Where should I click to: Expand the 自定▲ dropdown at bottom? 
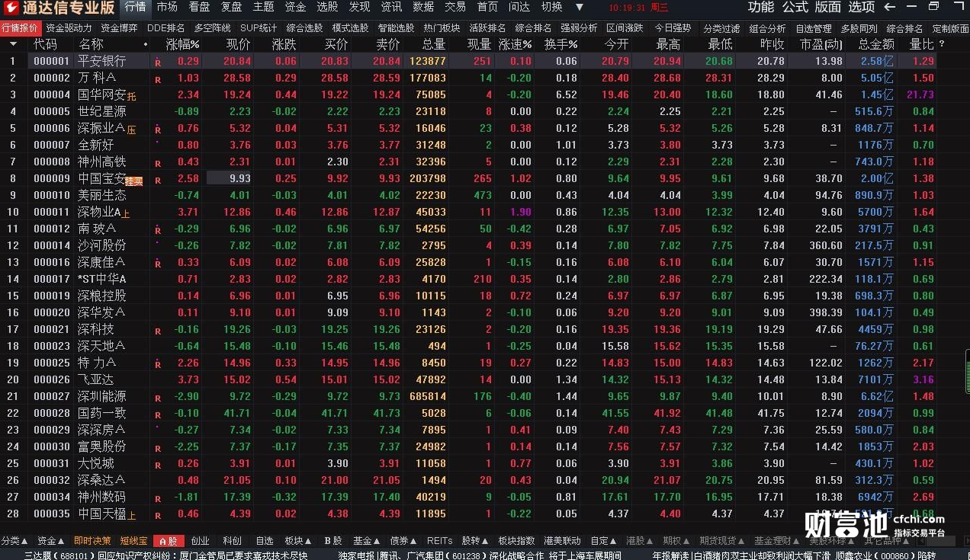(x=605, y=541)
